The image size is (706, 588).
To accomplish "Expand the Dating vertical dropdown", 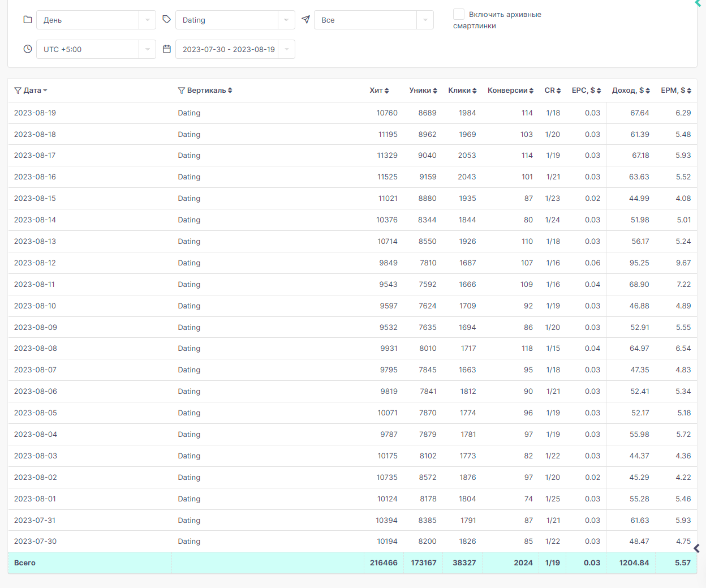I will coord(235,20).
